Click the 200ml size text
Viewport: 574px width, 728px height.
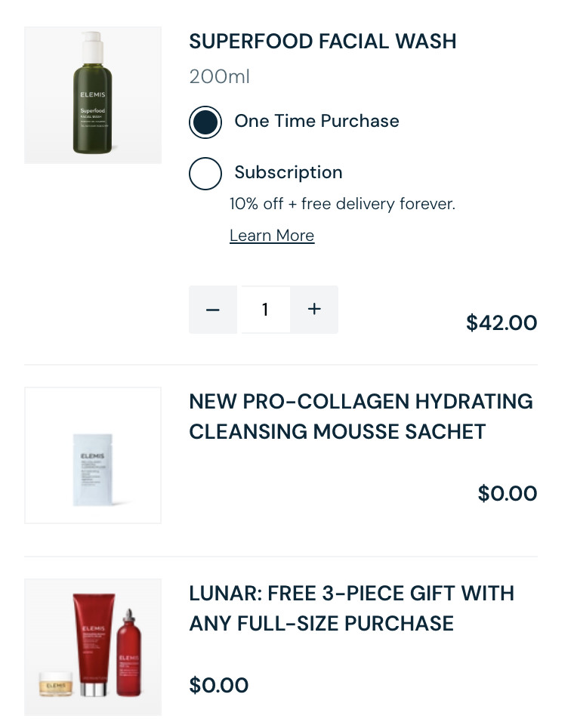219,76
